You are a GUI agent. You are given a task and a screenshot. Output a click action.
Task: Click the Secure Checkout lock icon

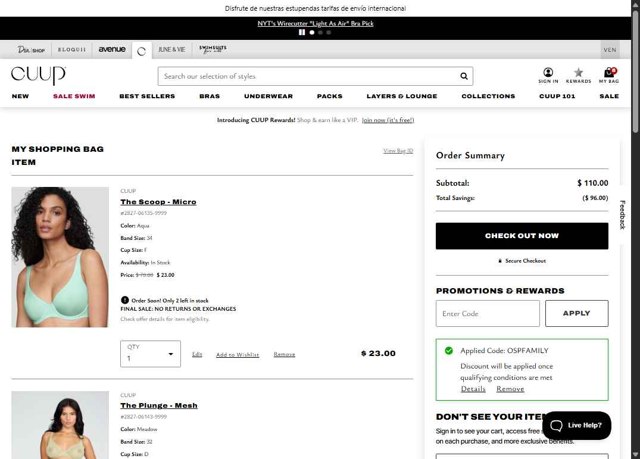(x=500, y=261)
